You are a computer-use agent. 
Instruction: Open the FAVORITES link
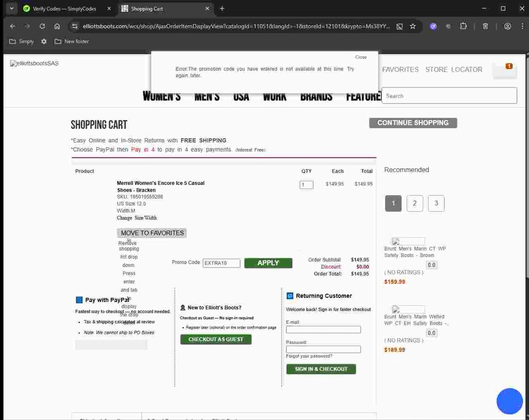pos(400,69)
